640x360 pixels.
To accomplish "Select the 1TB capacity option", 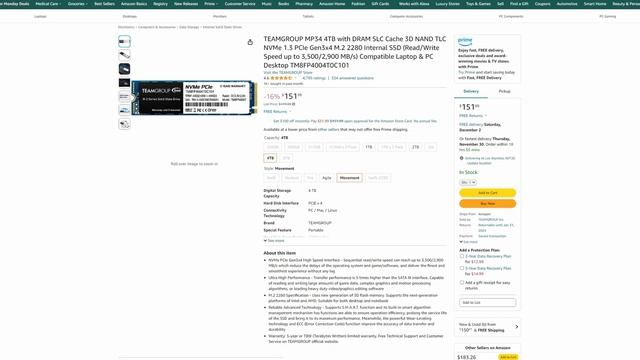I will (x=369, y=147).
